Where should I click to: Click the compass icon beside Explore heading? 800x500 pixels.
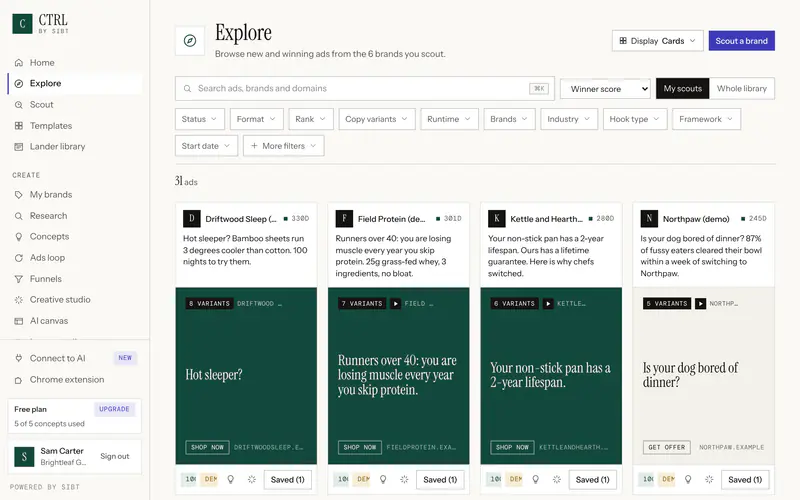(x=190, y=40)
